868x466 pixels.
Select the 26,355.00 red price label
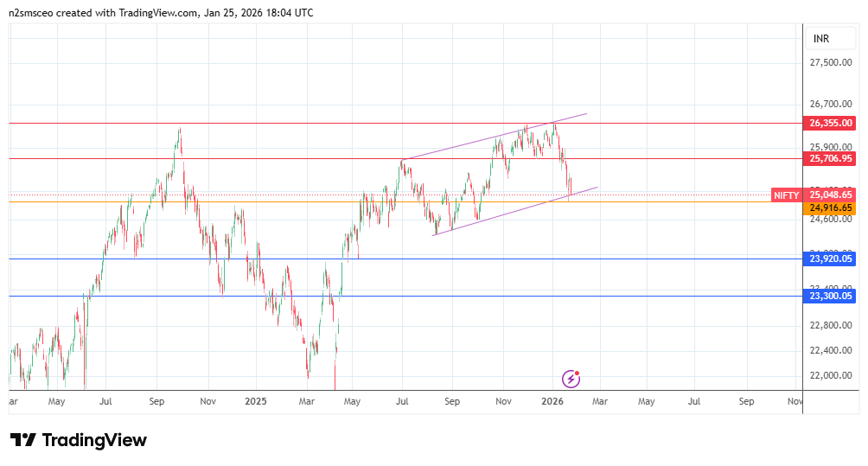[x=831, y=124]
